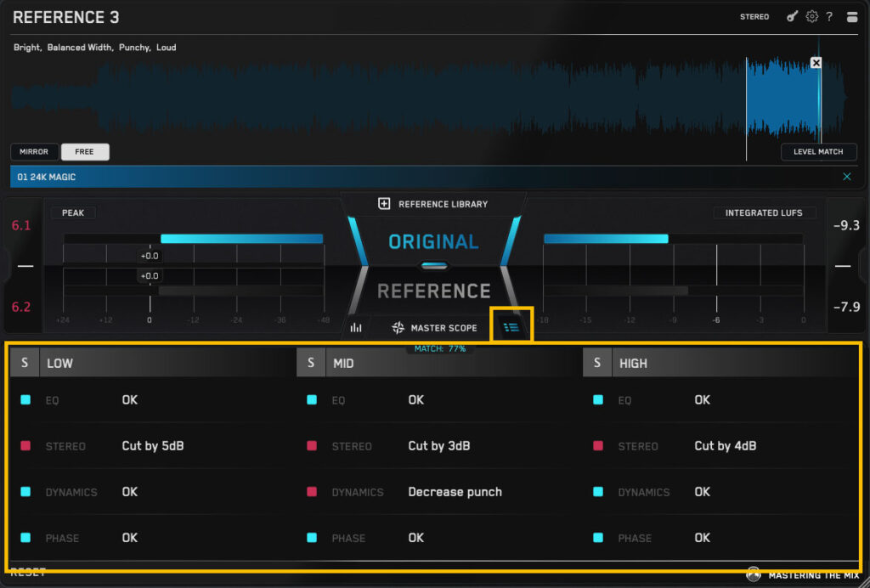Add track via Reference Library plus icon
Screen dimensions: 870x588
coord(384,204)
